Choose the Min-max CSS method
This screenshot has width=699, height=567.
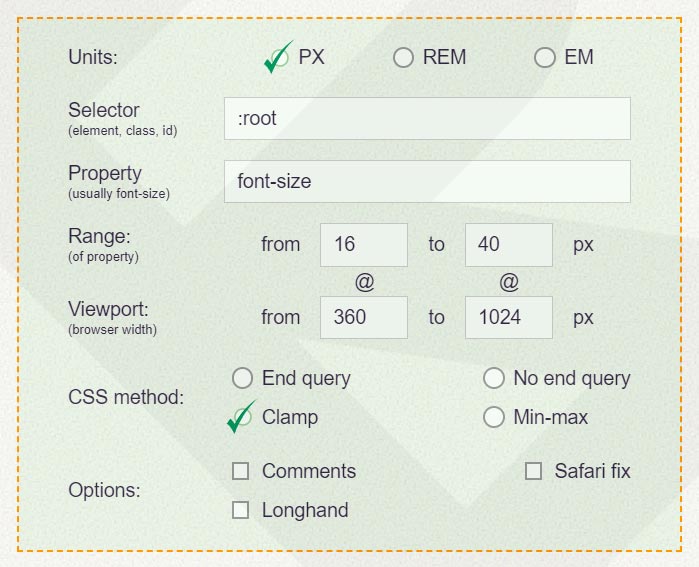tap(494, 417)
